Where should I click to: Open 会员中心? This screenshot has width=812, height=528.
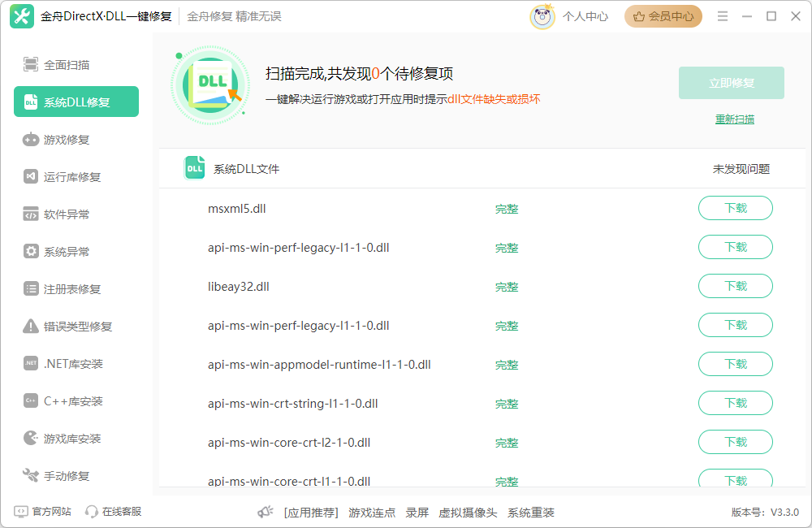point(663,16)
